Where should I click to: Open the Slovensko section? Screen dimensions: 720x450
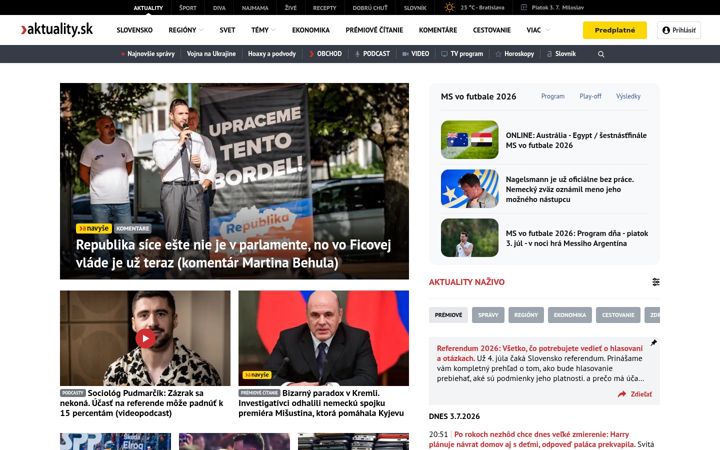(x=135, y=30)
